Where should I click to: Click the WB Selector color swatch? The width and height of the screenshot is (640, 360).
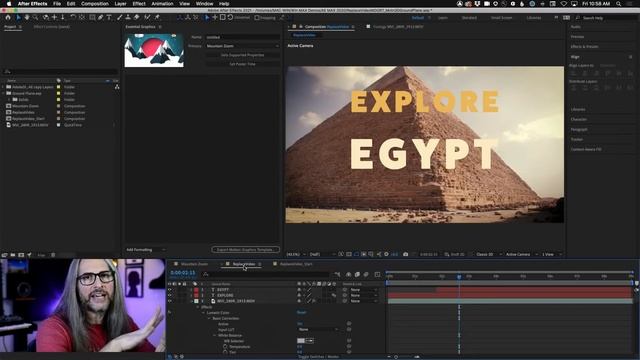(301, 341)
